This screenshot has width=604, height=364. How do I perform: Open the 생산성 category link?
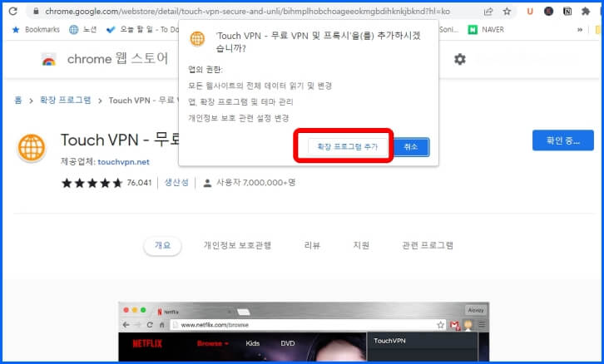176,183
